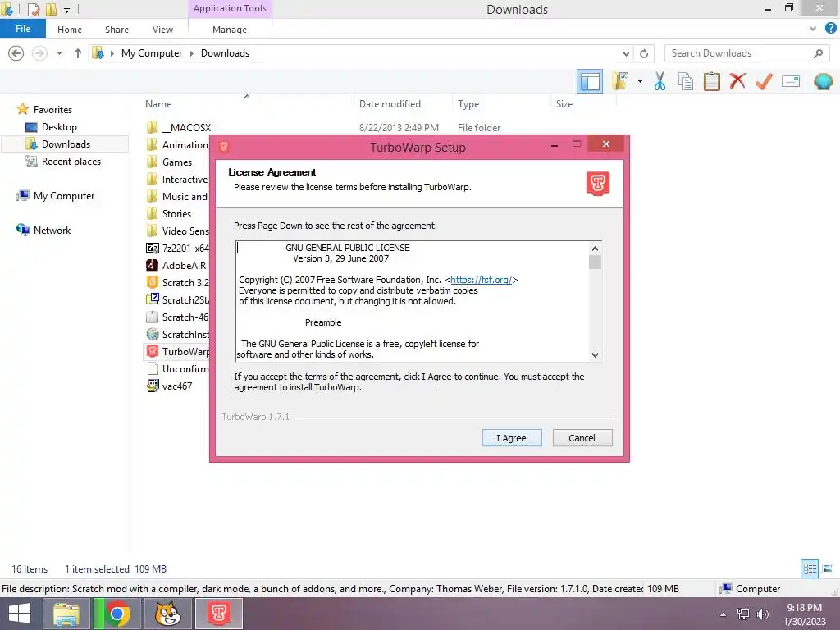
Task: Switch to the View ribbon tab
Action: pos(163,30)
